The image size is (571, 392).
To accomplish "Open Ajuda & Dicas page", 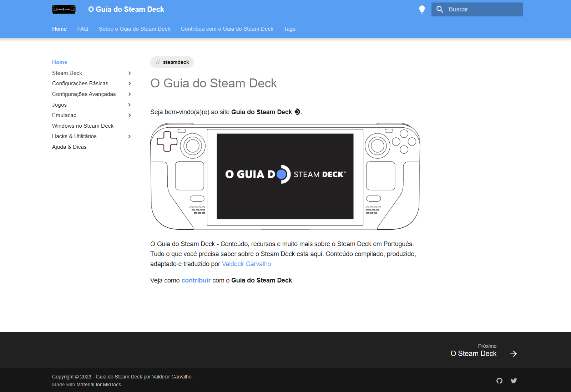I will pyautogui.click(x=69, y=147).
